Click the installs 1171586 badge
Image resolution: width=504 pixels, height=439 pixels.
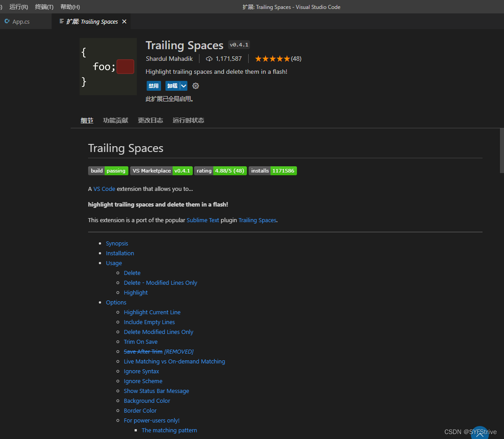point(273,171)
